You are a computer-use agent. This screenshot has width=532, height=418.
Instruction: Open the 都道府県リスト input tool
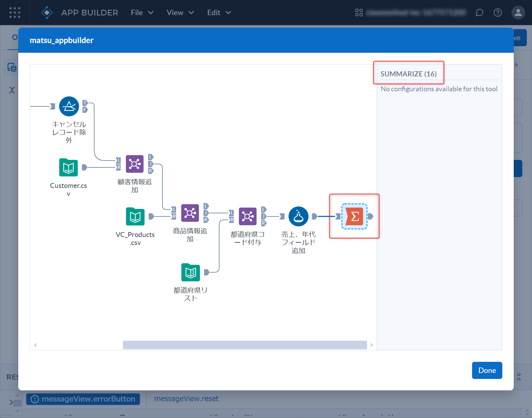pyautogui.click(x=190, y=272)
